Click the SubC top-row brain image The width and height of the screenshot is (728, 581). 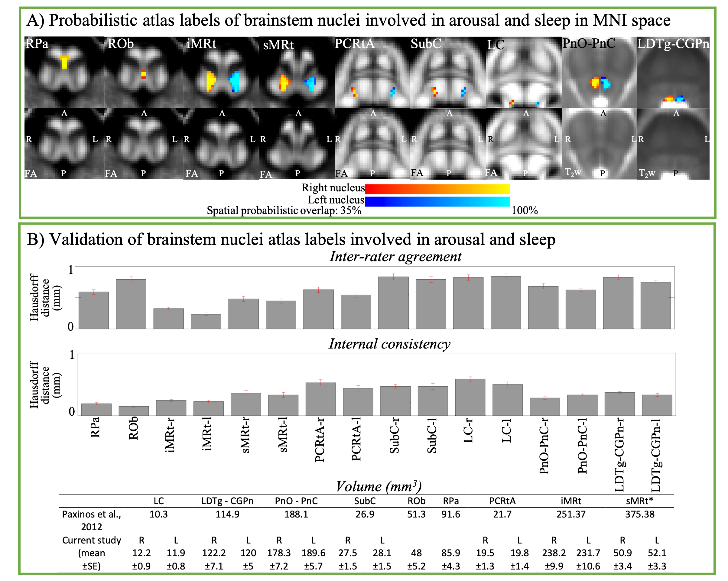[x=448, y=73]
